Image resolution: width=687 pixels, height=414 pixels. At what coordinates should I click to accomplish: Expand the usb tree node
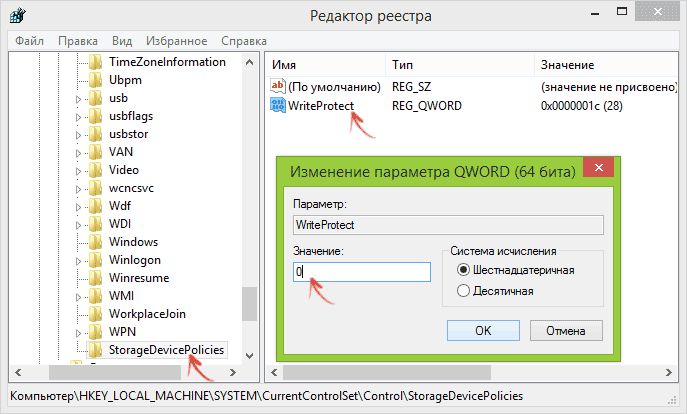pyautogui.click(x=78, y=99)
